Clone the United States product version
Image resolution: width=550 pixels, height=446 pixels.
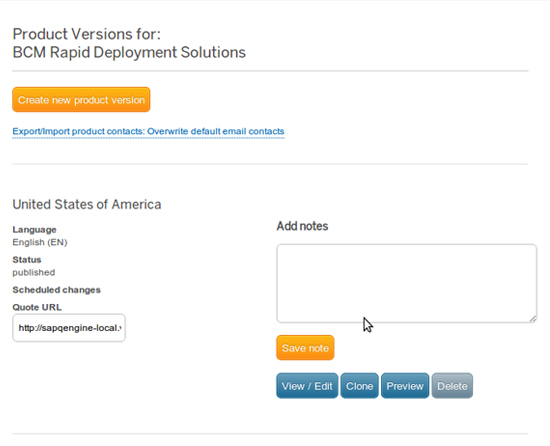[360, 386]
